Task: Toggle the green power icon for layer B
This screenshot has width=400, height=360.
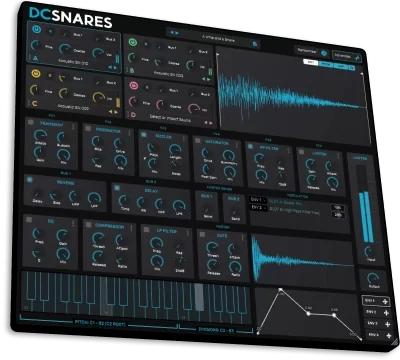Action: tap(133, 43)
